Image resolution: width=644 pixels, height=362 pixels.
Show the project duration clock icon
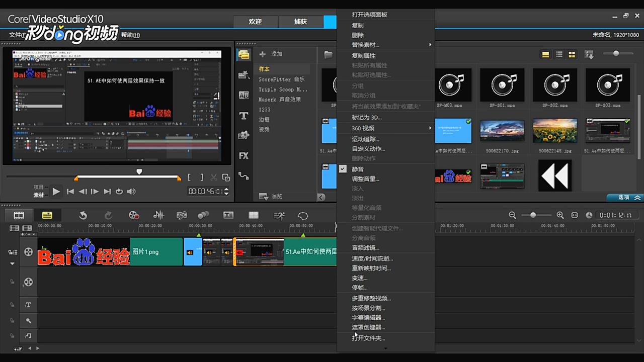pos(589,215)
